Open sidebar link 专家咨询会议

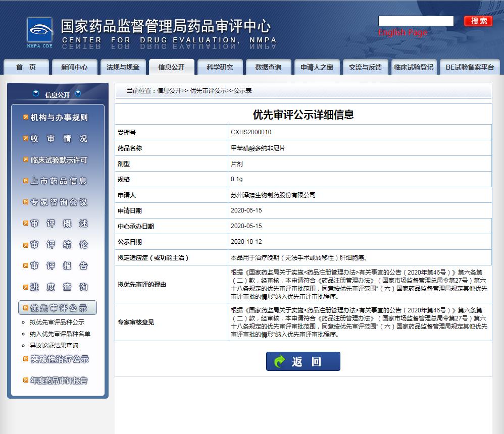coord(59,202)
